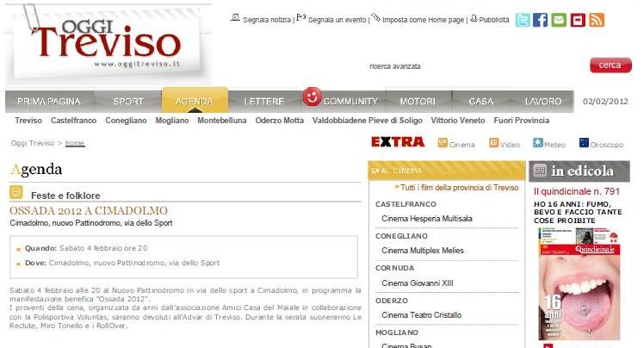Open Cinema Teatro Cristallo listing

point(421,315)
